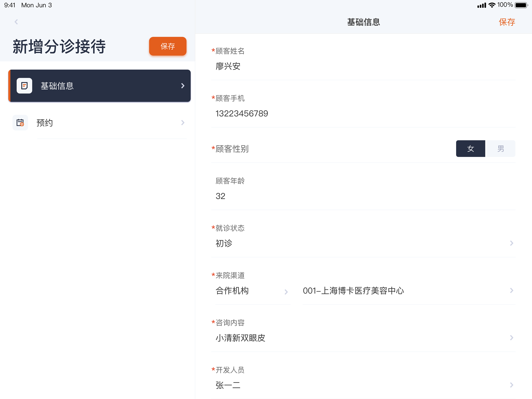532x399 pixels.
Task: Expand the 基础信息 row chevron
Action: 183,86
